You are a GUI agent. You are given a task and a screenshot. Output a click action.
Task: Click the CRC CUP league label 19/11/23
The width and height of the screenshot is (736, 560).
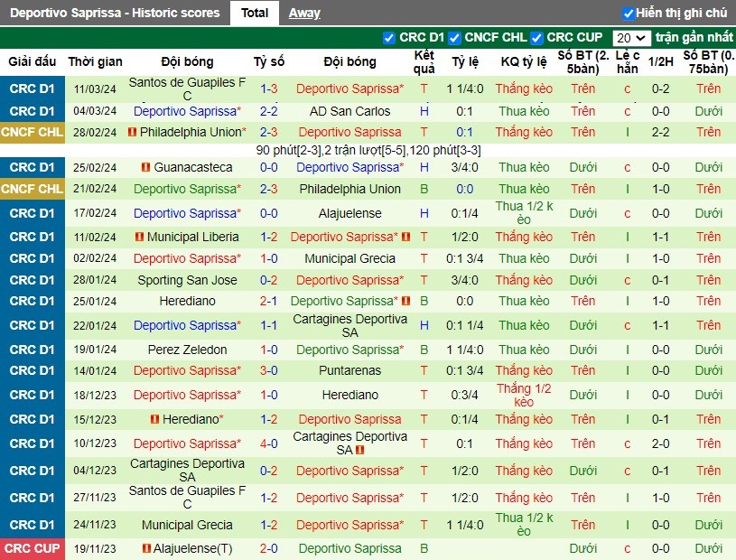pos(32,548)
